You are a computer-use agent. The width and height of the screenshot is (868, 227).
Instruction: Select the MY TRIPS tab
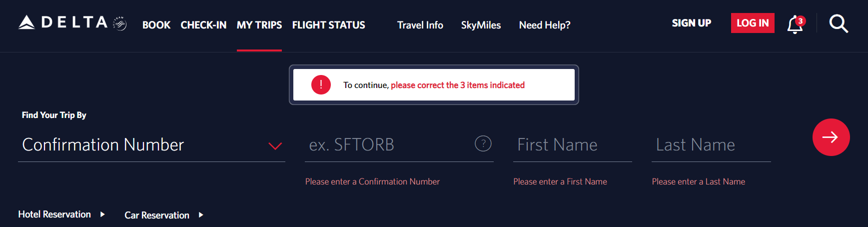coord(259,25)
